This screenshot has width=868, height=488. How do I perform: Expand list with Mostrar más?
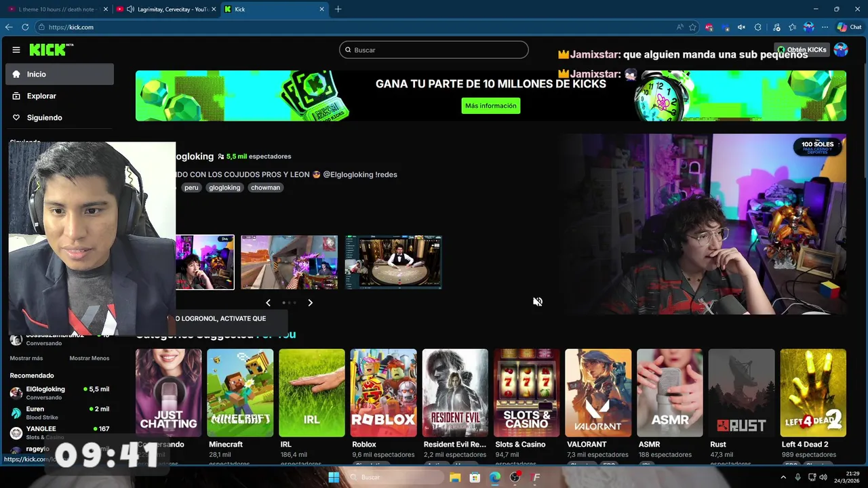26,358
